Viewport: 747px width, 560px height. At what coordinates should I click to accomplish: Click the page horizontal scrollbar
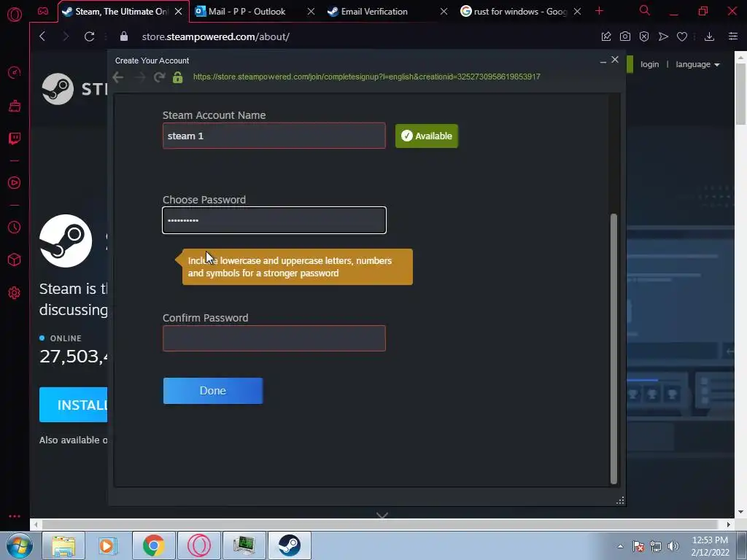(x=381, y=524)
